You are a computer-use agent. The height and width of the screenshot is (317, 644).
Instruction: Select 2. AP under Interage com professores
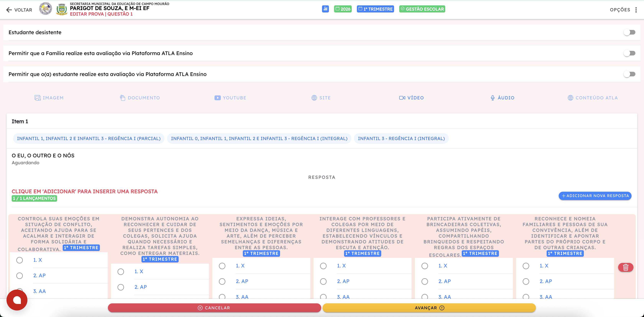(323, 282)
